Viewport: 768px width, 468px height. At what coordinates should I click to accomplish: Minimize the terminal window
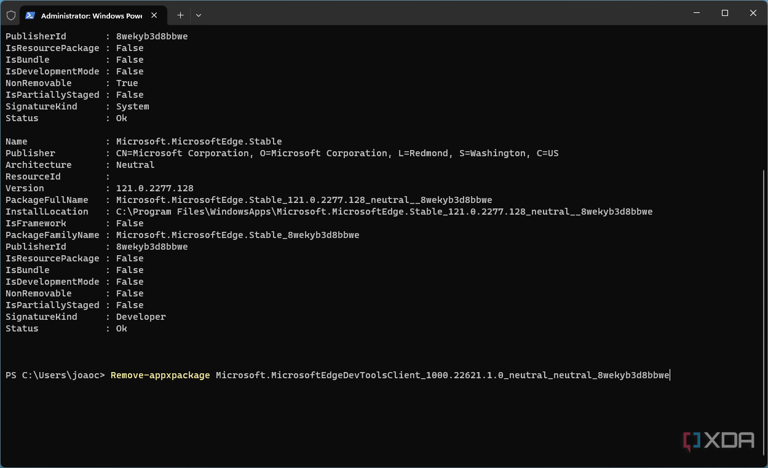[696, 13]
